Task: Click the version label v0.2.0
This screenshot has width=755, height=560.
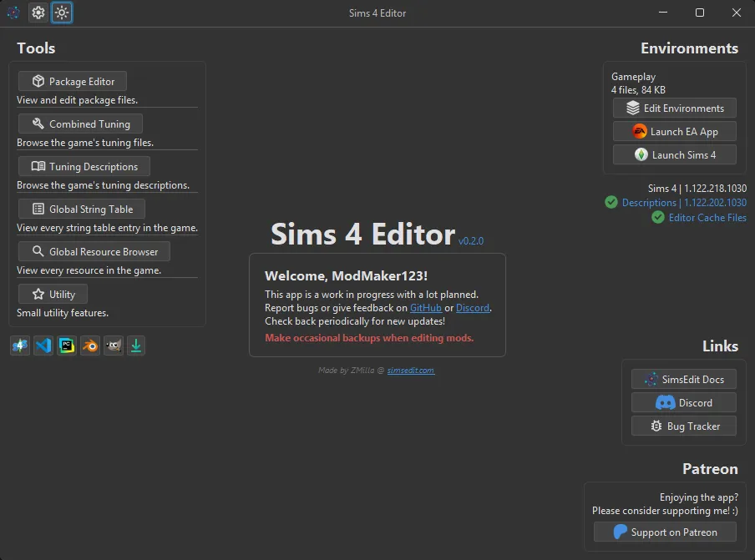Action: tap(471, 241)
